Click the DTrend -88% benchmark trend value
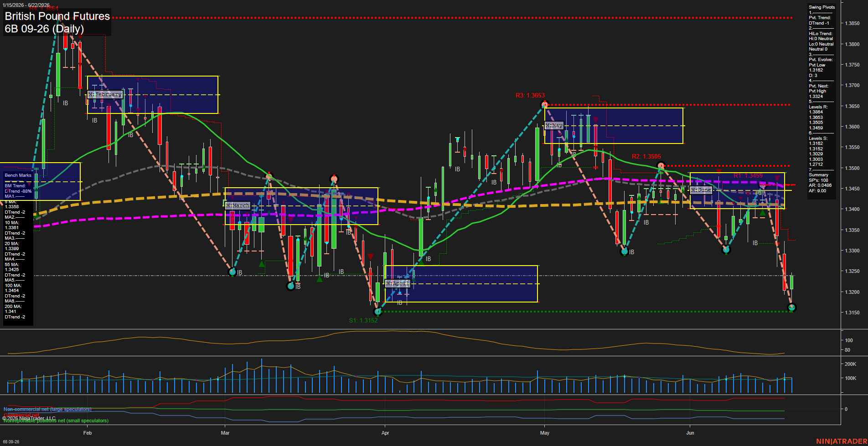 click(x=18, y=191)
